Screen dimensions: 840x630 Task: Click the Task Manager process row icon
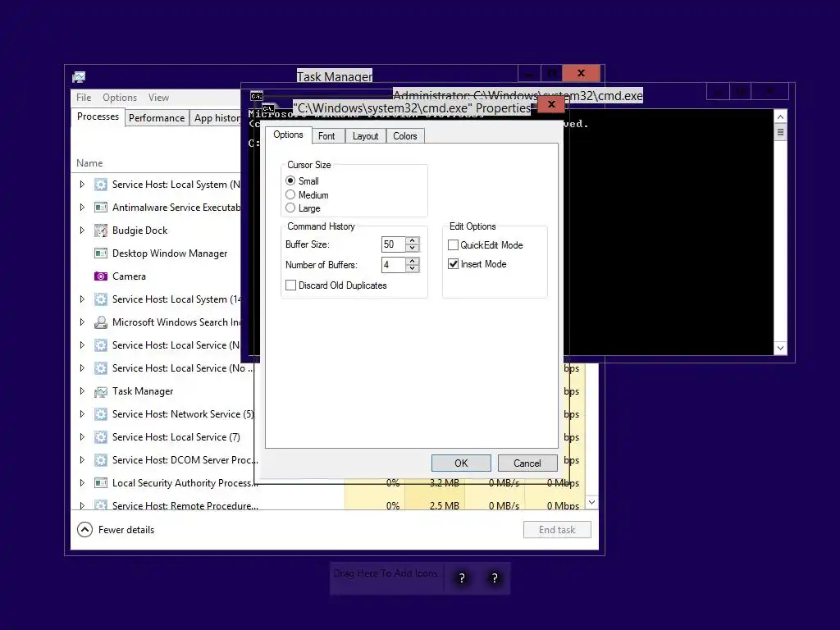pyautogui.click(x=101, y=391)
